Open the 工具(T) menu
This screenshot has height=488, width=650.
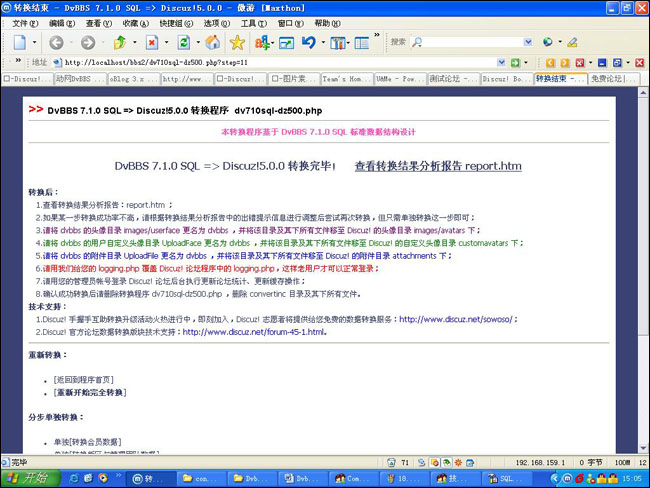pyautogui.click(x=254, y=24)
